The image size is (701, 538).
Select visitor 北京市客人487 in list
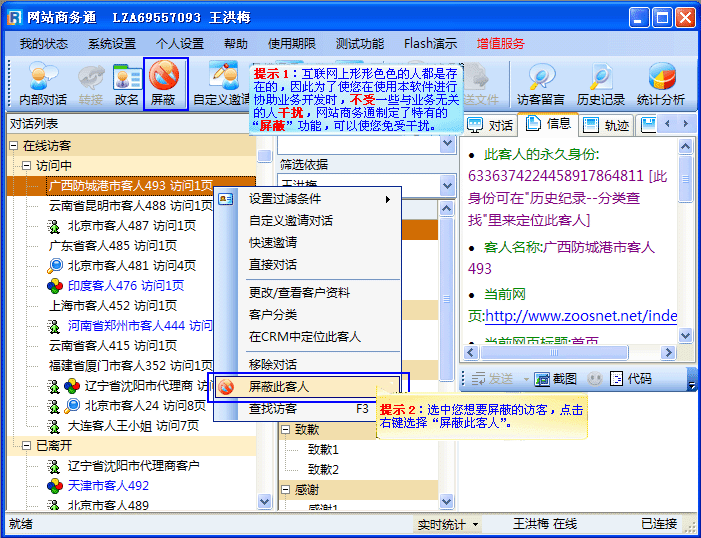point(112,226)
